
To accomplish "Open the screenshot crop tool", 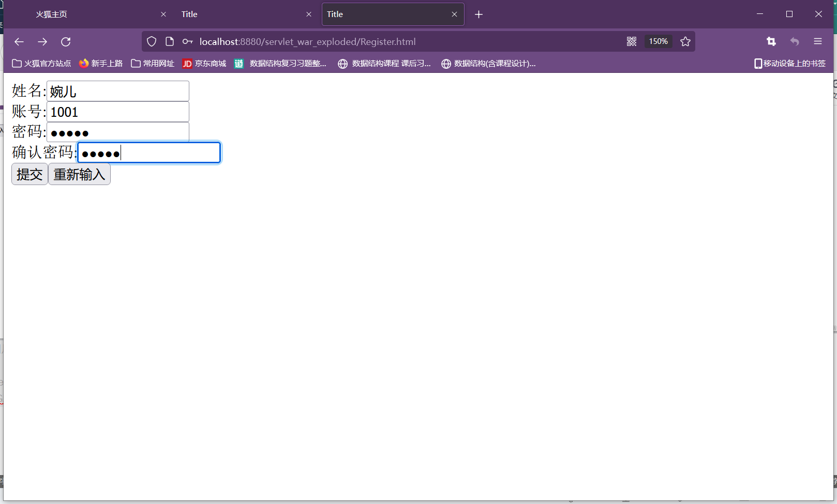I will click(x=771, y=42).
